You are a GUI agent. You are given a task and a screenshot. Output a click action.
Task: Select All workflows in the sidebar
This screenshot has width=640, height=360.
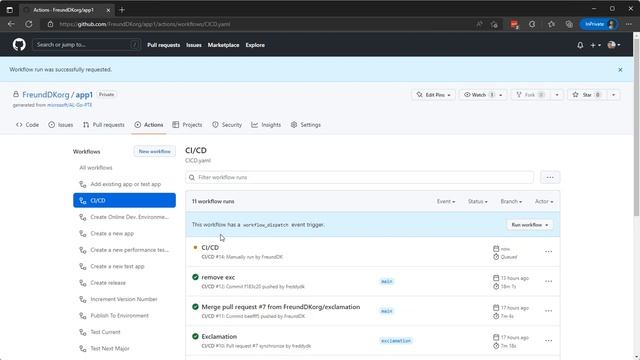[x=124, y=168]
